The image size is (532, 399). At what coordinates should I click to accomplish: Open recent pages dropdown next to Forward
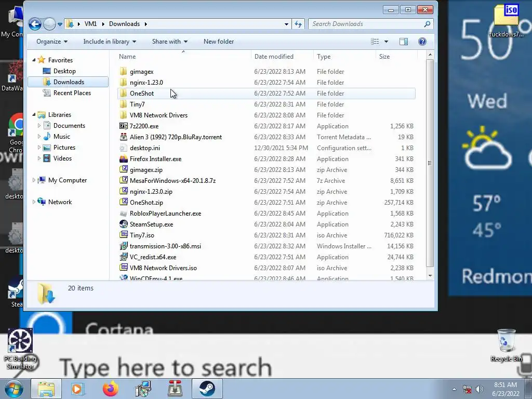tap(60, 24)
